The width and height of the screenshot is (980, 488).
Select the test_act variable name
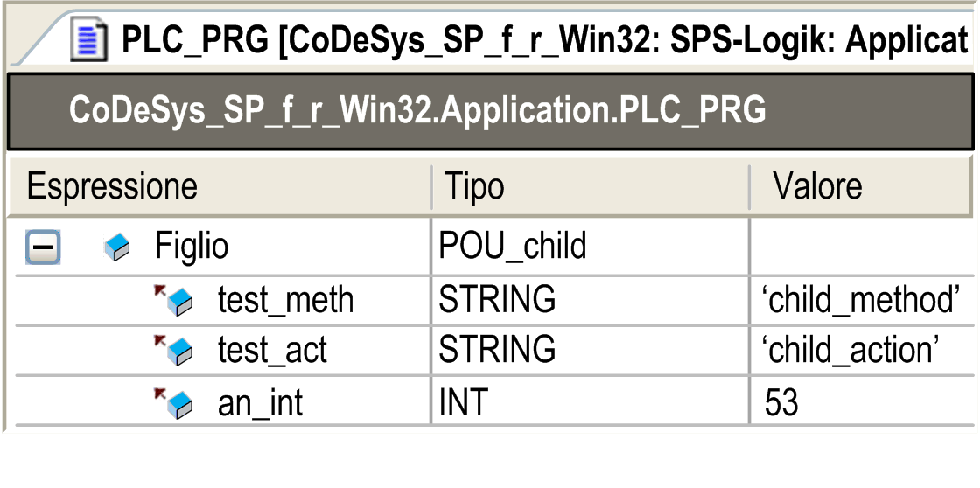(272, 351)
